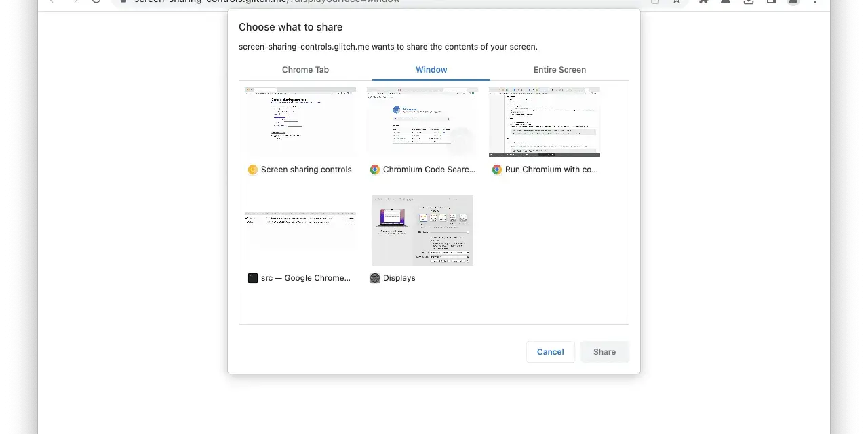Click the "Chromium Code Searc..." label
Viewport: 868px width, 434px height.
429,170
